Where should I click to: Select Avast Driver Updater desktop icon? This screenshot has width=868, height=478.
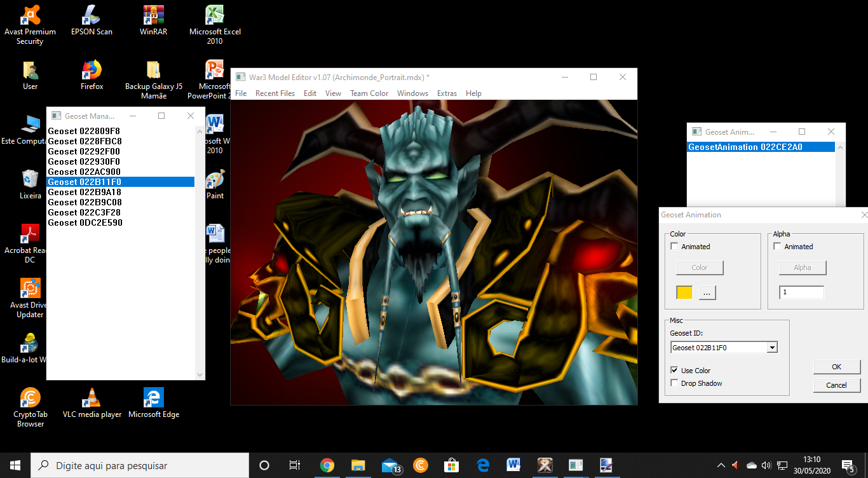point(30,298)
